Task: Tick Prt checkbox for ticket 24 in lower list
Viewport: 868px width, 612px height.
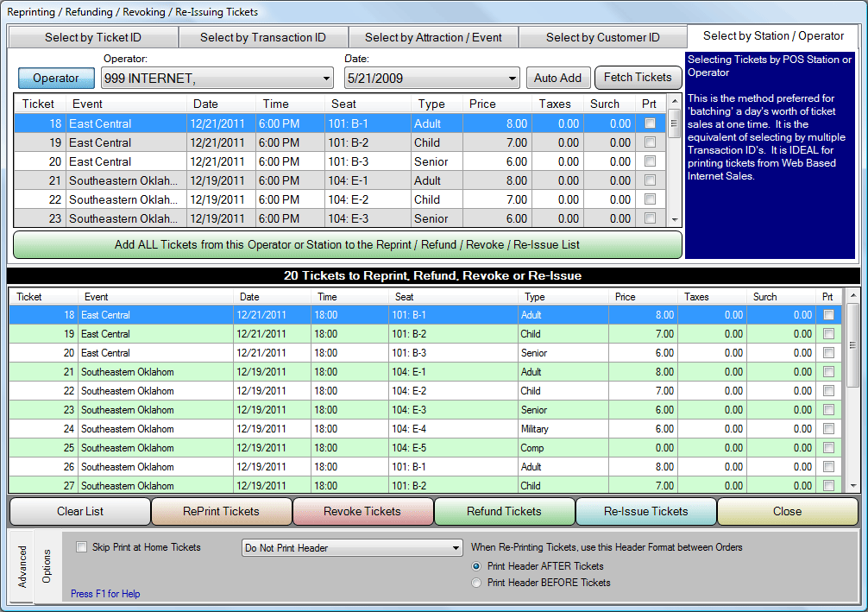Action: click(828, 429)
